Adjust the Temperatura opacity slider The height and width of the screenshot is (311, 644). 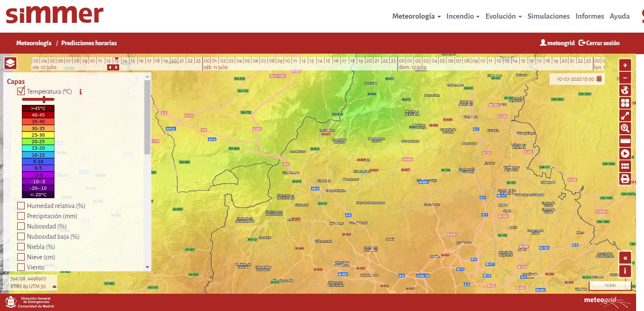point(44,99)
